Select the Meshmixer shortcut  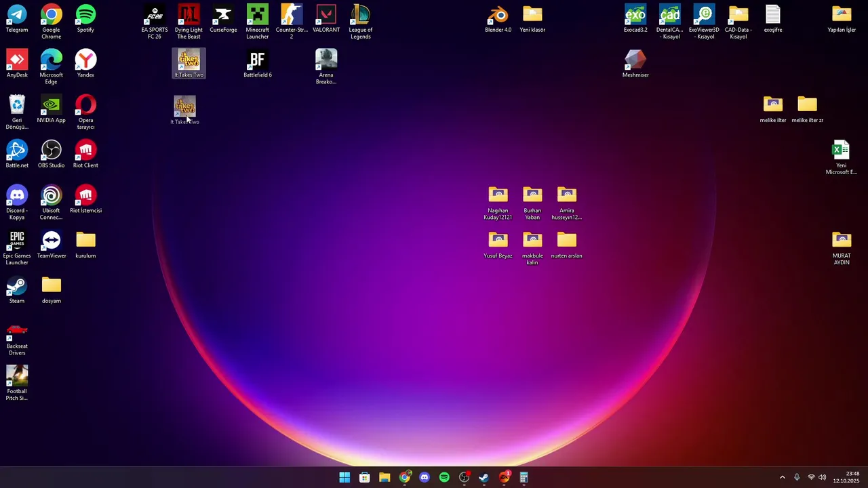[635, 64]
